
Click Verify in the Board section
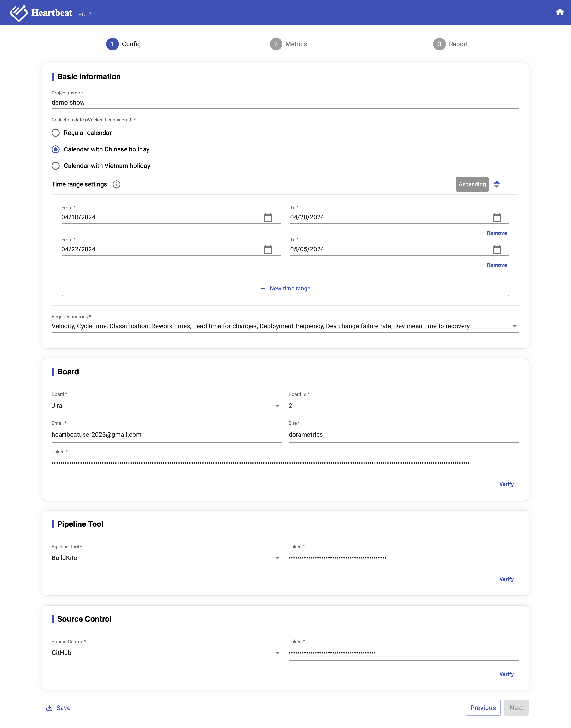[506, 484]
